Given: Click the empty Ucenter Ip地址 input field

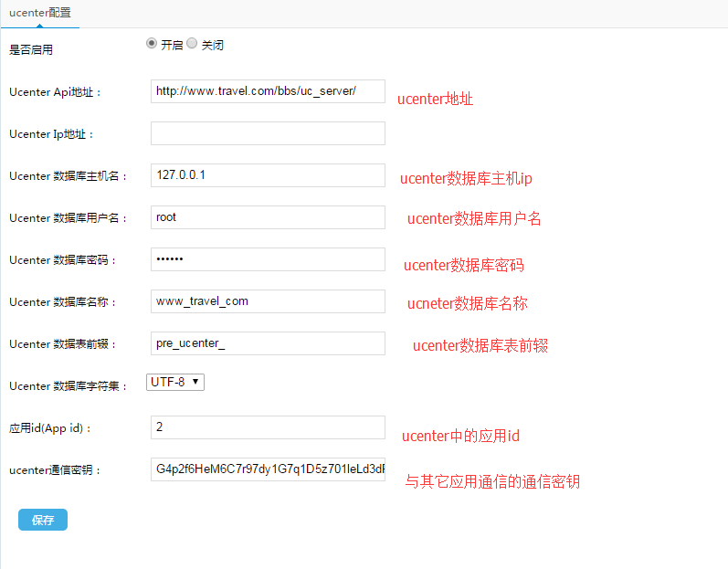Looking at the screenshot, I should (268, 133).
